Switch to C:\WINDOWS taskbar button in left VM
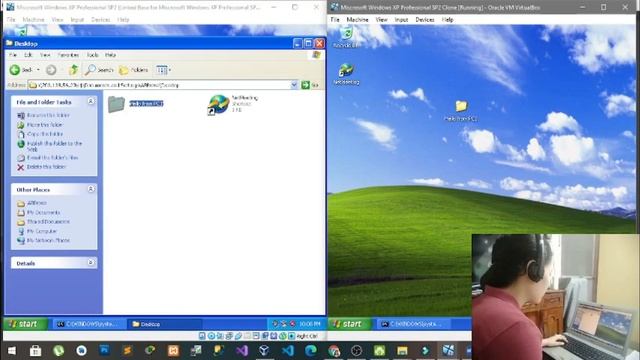The image size is (640, 360). tap(89, 324)
